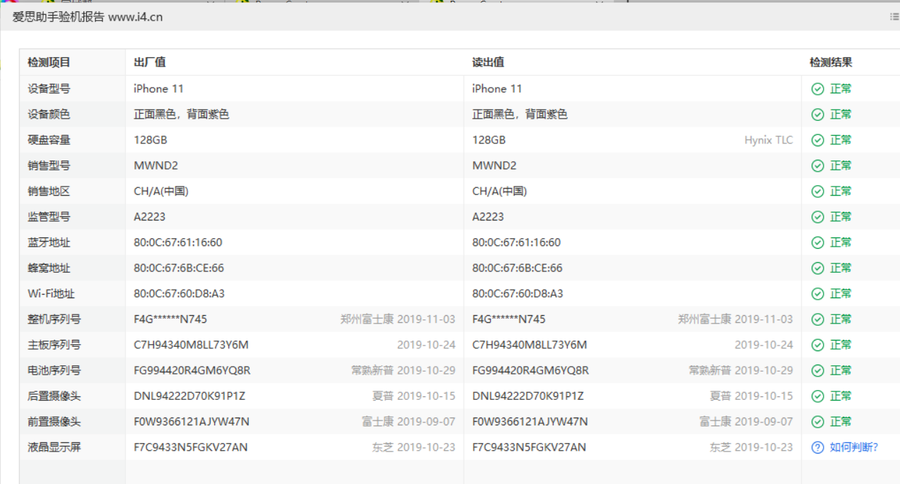This screenshot has height=484, width=900.
Task: Click the Hynix TLC storage note
Action: click(x=769, y=140)
